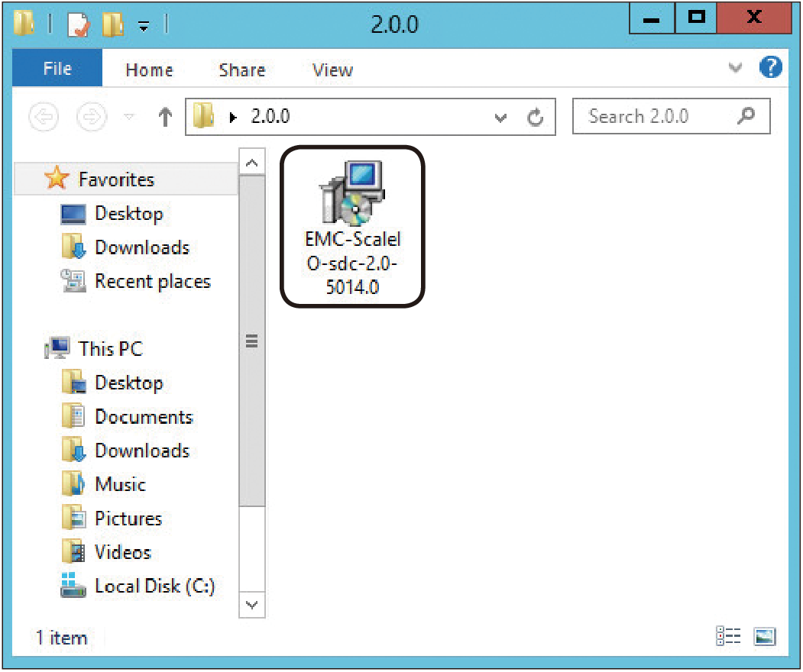Select Favorites in the navigation pane
Viewport: 803px width, 672px height.
pyautogui.click(x=125, y=179)
